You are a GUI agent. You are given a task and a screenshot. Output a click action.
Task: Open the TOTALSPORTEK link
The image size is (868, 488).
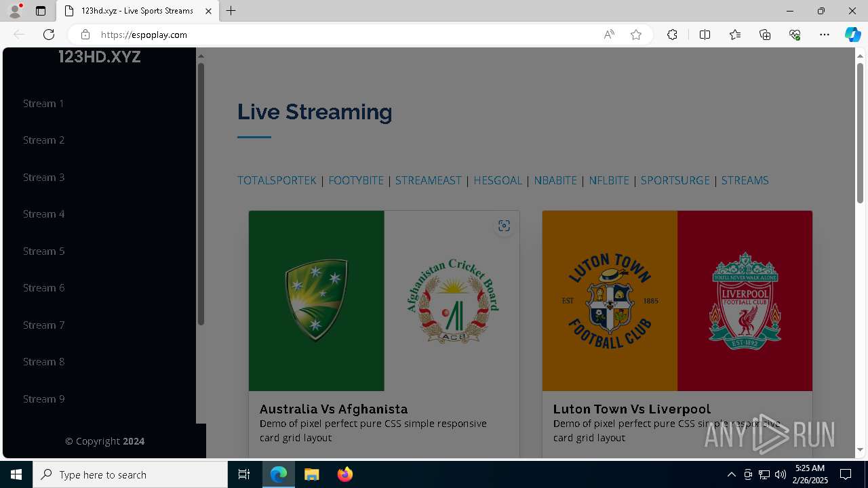(277, 180)
